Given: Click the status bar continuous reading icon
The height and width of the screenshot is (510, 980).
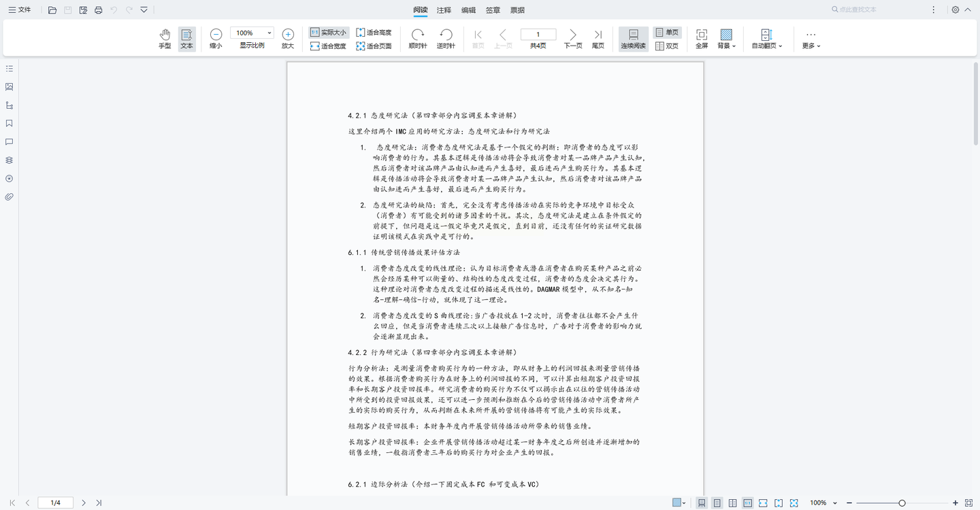Looking at the screenshot, I should point(702,503).
